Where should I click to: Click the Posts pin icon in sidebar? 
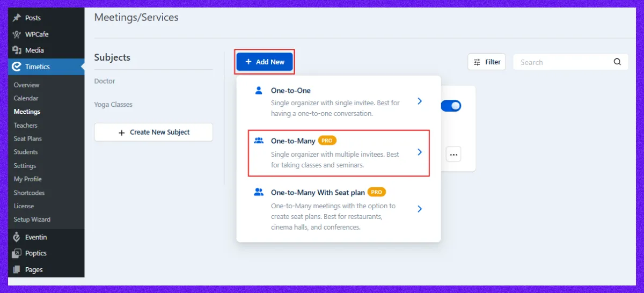[x=17, y=18]
